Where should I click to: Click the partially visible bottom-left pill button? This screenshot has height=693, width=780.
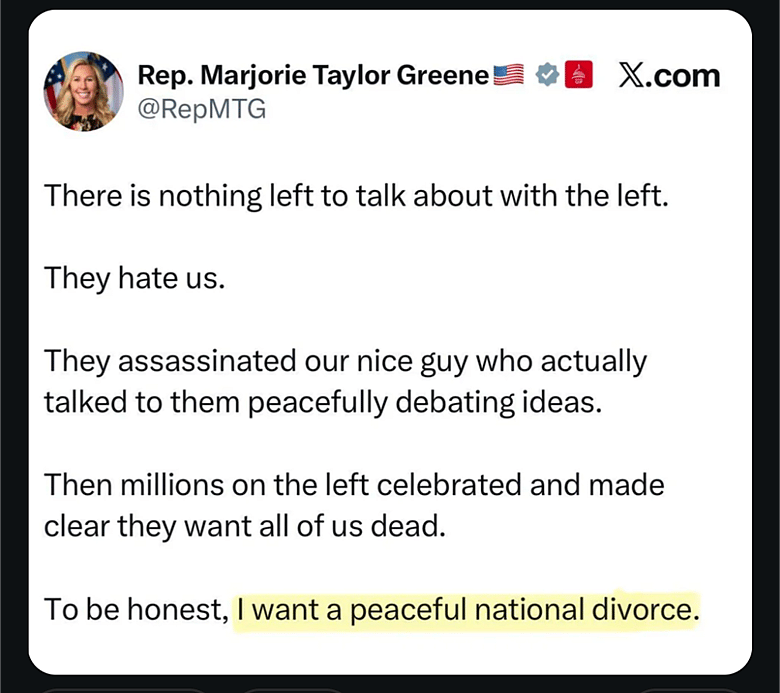tap(122, 691)
